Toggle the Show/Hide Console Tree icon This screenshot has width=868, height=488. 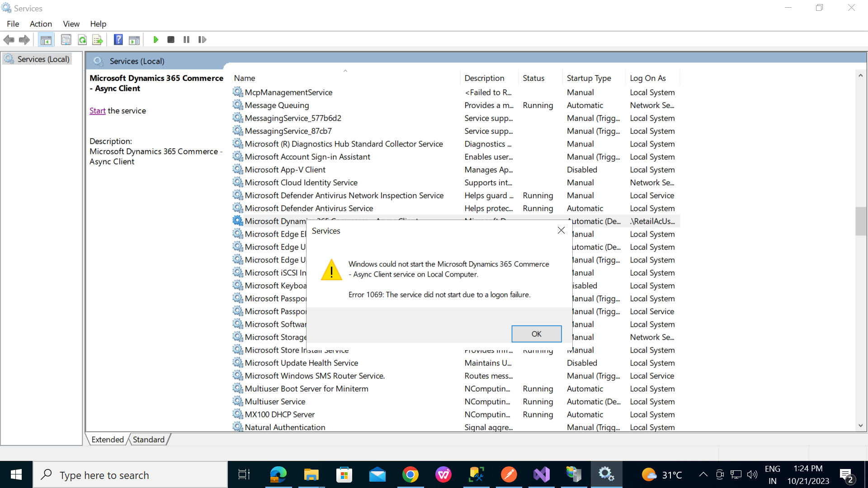coord(46,40)
